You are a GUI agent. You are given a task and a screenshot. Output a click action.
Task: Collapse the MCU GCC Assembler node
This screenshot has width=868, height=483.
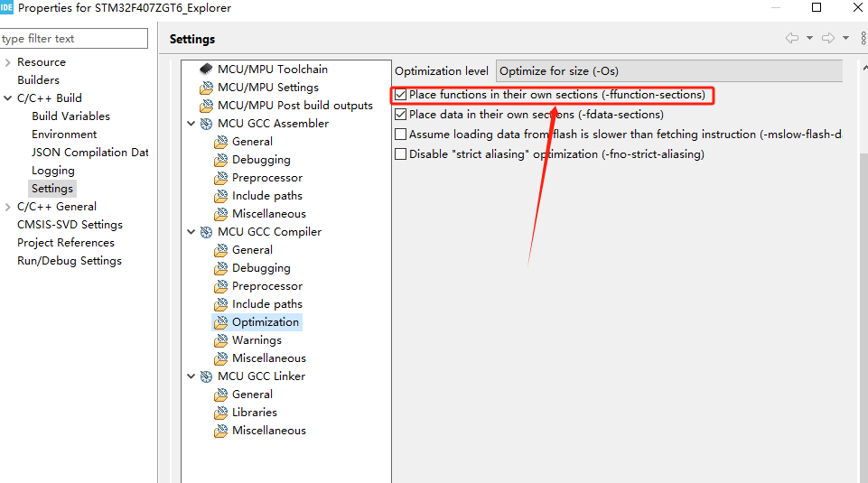point(191,124)
